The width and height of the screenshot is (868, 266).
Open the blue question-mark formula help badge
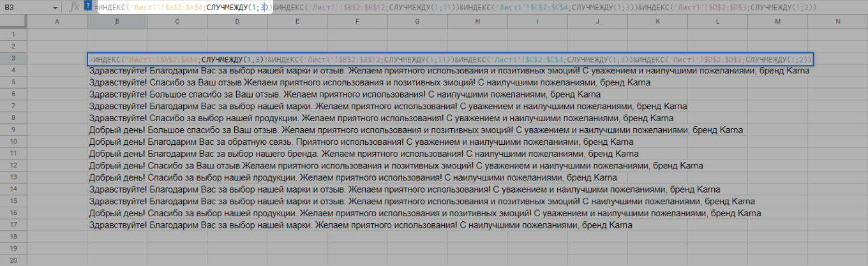(88, 6)
